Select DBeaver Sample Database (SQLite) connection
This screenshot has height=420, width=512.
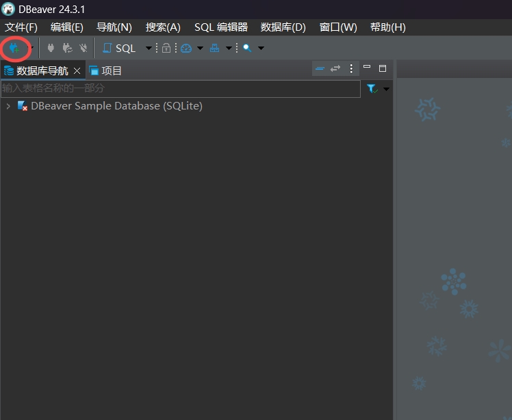(x=116, y=106)
